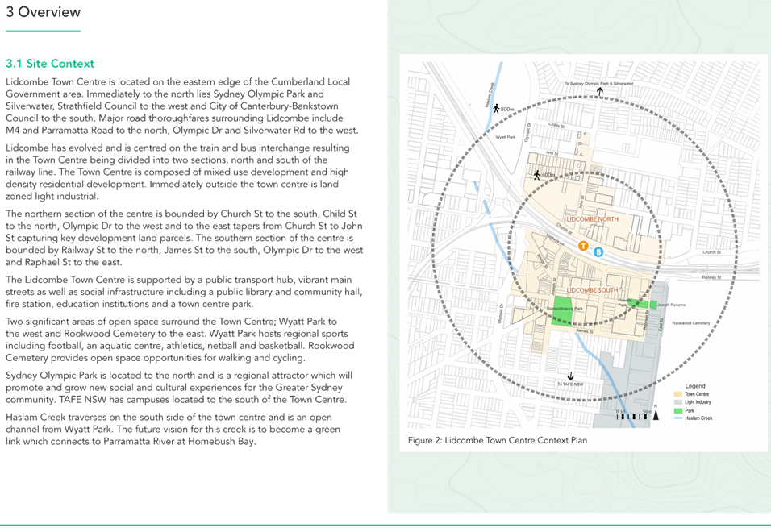
Task: Click 'To Sydney Olympic Park & Silverwater' map label
Action: coord(599,84)
